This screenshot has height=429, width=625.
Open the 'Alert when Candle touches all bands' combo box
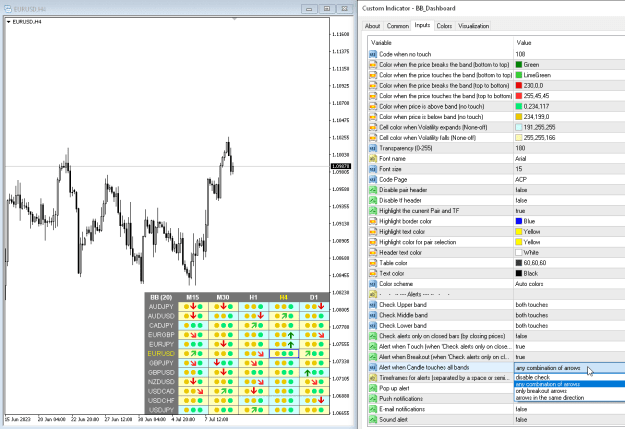coord(570,368)
